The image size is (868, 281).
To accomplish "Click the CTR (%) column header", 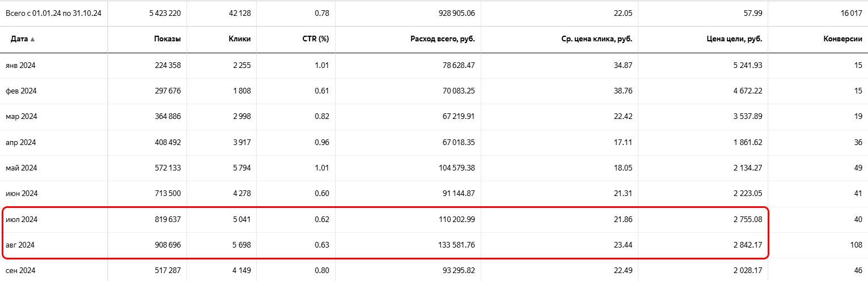I will (x=316, y=39).
